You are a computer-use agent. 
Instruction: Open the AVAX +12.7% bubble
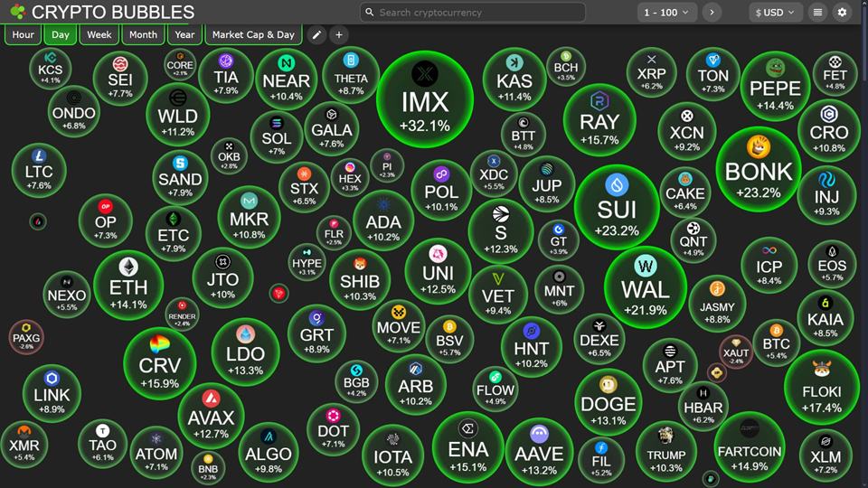(x=211, y=416)
